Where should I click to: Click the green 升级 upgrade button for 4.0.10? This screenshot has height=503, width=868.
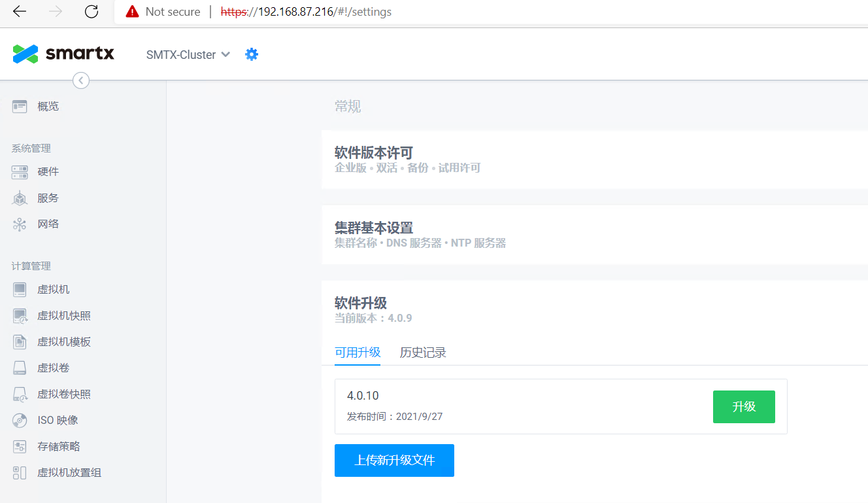(x=744, y=406)
